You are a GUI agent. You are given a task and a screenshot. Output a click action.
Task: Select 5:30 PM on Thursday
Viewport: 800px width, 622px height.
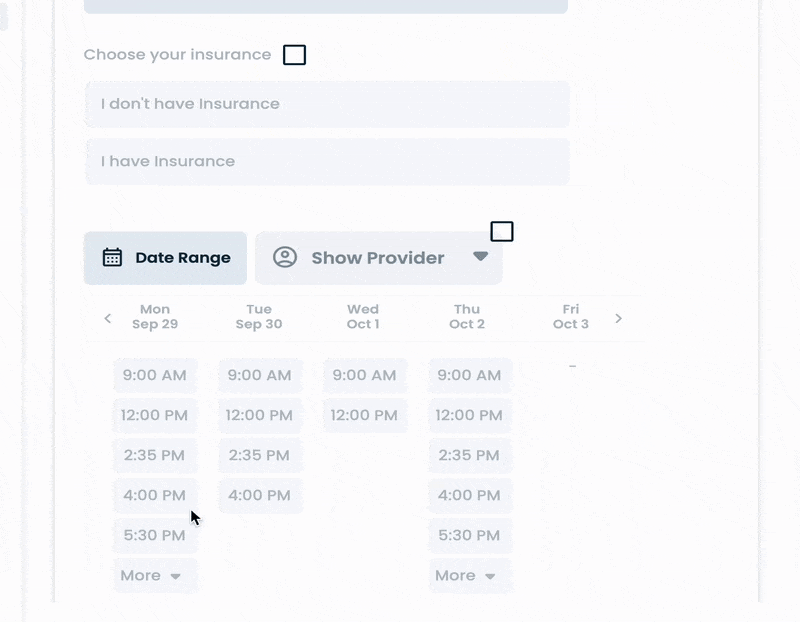tap(469, 535)
